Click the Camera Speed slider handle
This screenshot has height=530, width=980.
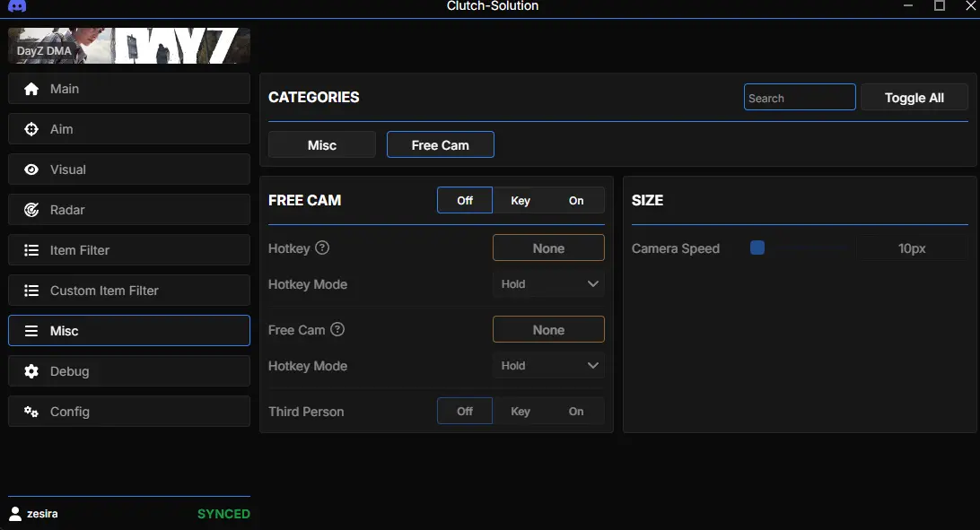pos(757,248)
